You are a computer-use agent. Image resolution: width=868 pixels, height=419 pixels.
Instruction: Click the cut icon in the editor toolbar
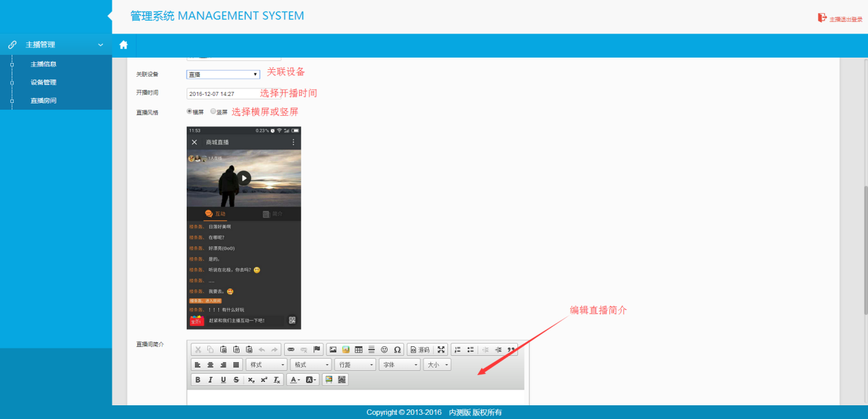pyautogui.click(x=198, y=350)
